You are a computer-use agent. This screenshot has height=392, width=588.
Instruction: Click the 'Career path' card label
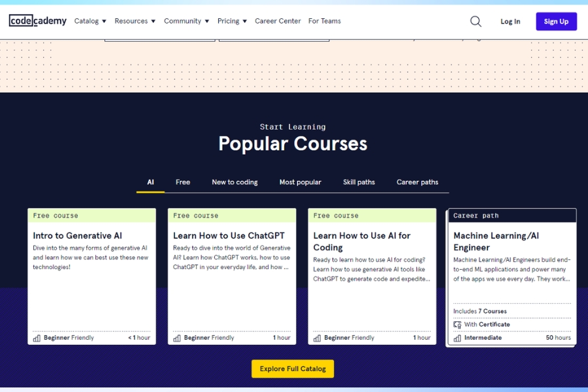click(x=476, y=216)
